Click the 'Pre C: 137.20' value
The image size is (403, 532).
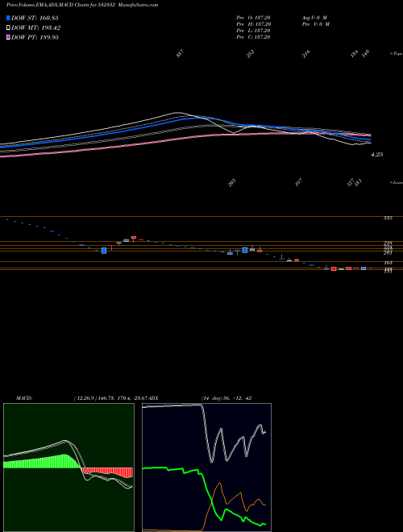point(253,37)
